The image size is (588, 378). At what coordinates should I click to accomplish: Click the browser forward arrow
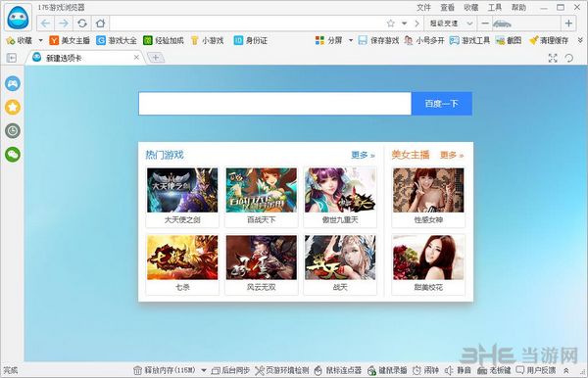[64, 24]
